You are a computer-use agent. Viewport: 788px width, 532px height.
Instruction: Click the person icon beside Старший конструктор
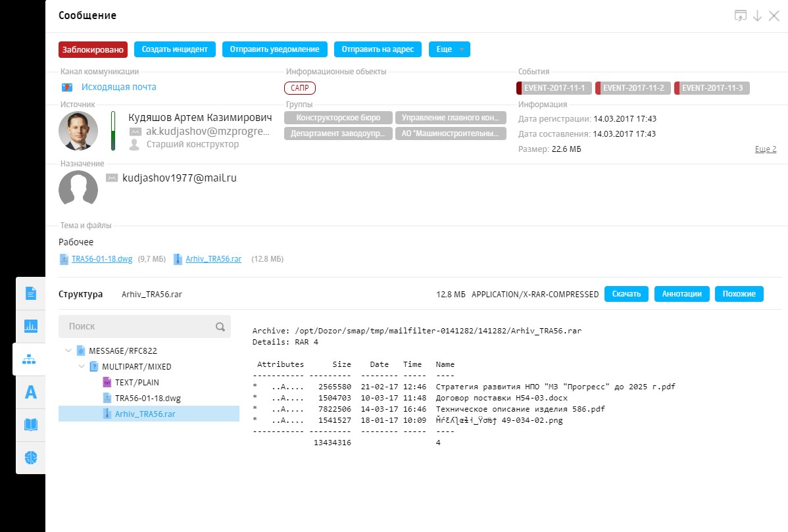point(134,145)
